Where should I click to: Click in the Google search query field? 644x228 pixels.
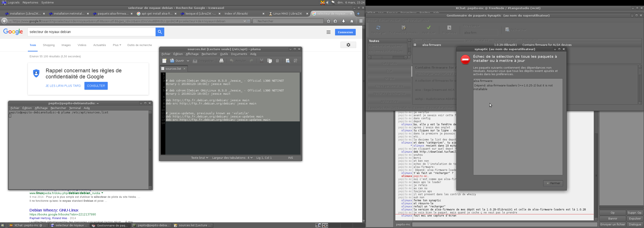pos(92,32)
